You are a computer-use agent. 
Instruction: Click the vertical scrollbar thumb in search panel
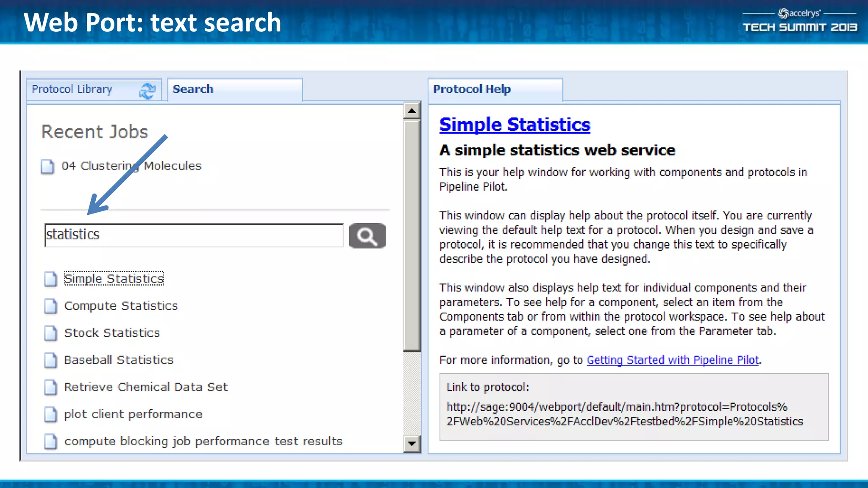pyautogui.click(x=412, y=236)
